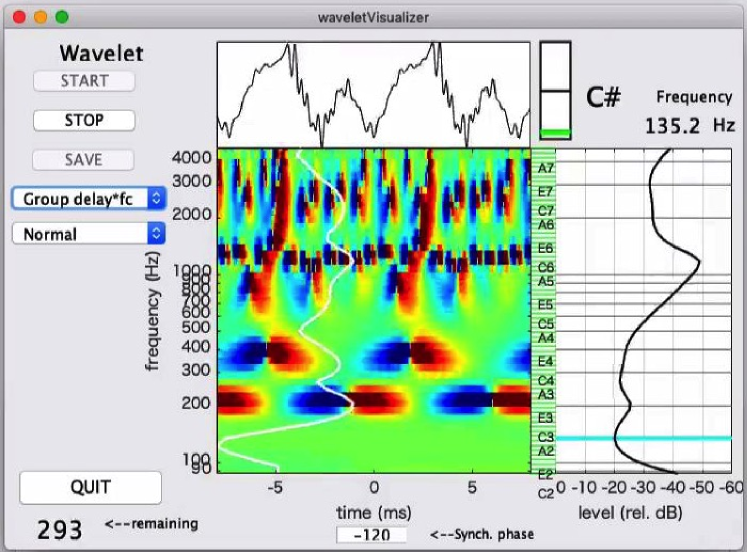Quit the application using QUIT button
Image resolution: width=747 pixels, height=552 pixels.
90,487
